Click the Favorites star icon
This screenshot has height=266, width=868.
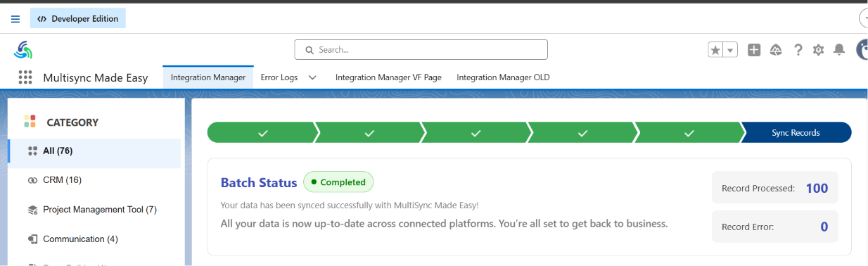pyautogui.click(x=715, y=50)
